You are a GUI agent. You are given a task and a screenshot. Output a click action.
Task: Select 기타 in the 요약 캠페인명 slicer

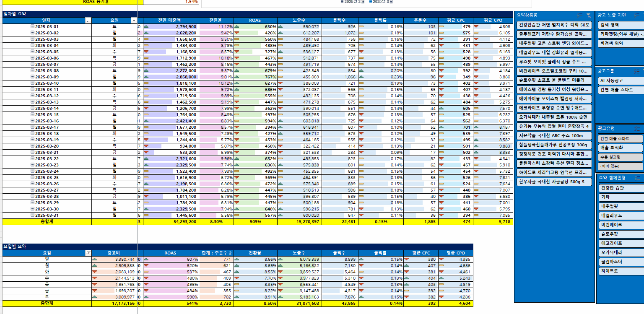click(621, 197)
